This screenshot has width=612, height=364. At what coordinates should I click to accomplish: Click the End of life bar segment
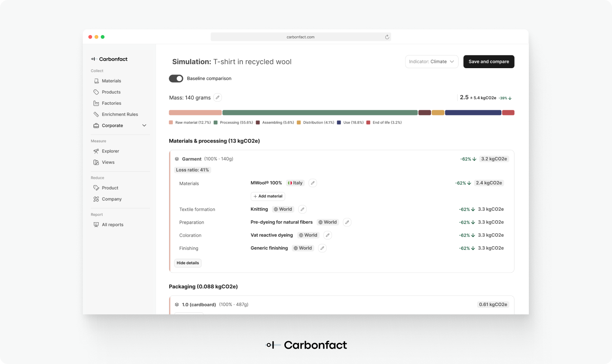(x=508, y=113)
